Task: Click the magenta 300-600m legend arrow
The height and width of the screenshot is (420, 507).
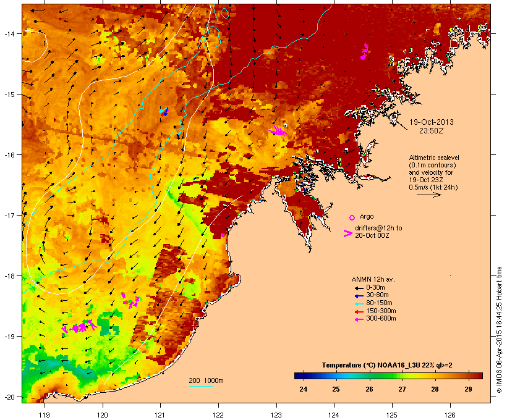Action: pos(359,319)
